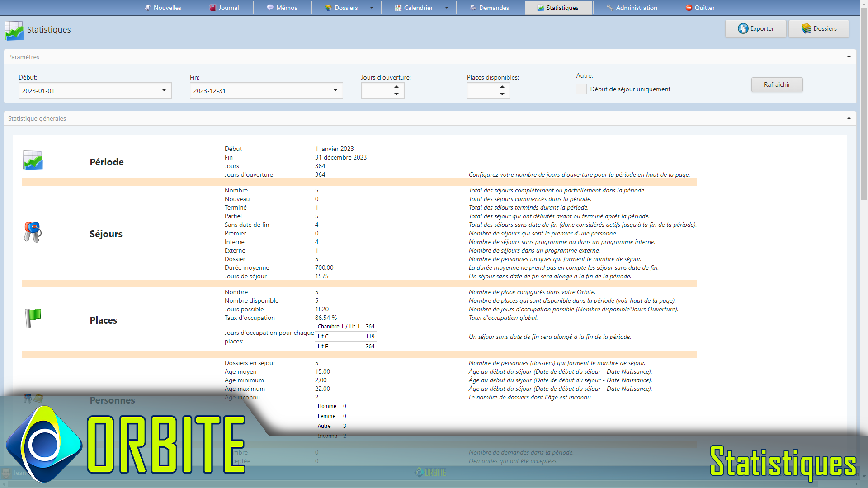Click the Homme count cell

point(344,406)
